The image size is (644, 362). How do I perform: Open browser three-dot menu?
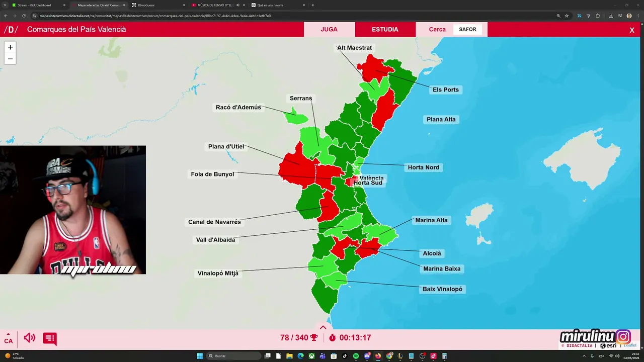[638, 16]
